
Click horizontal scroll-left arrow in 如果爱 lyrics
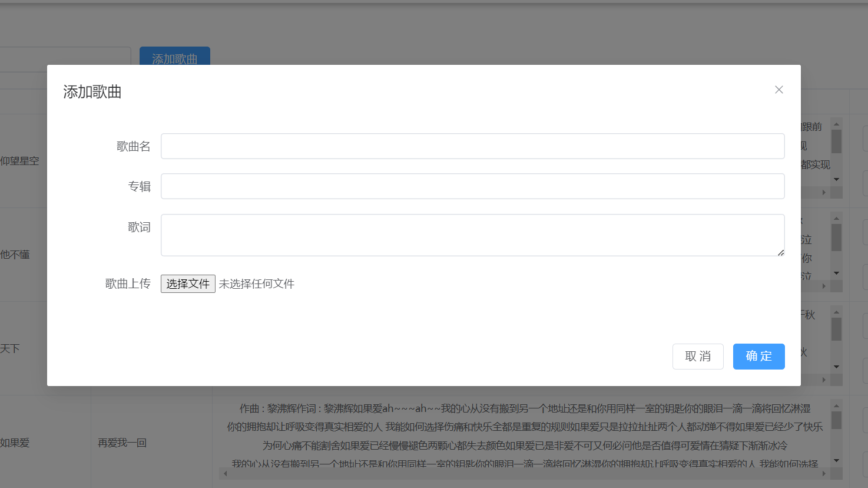[x=225, y=473]
